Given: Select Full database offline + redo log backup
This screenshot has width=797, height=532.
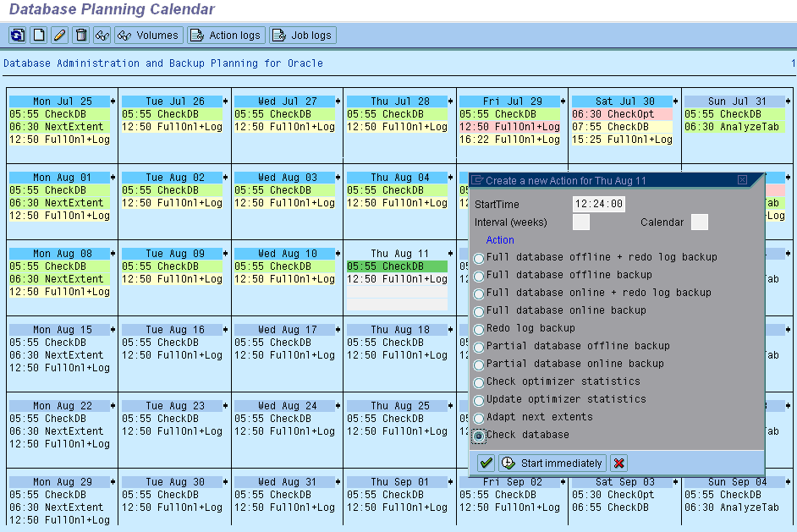Looking at the screenshot, I should (x=479, y=258).
